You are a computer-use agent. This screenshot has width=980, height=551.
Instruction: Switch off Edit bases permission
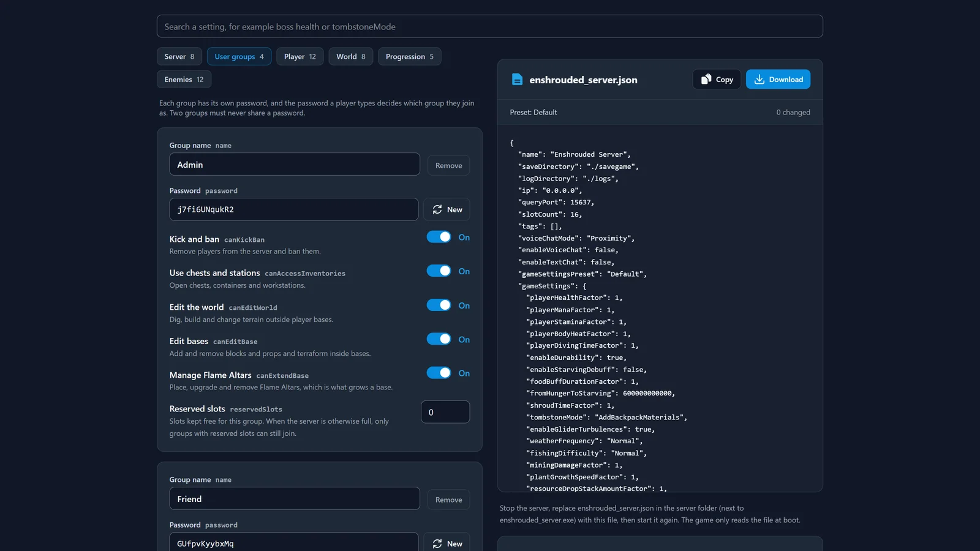pos(439,339)
